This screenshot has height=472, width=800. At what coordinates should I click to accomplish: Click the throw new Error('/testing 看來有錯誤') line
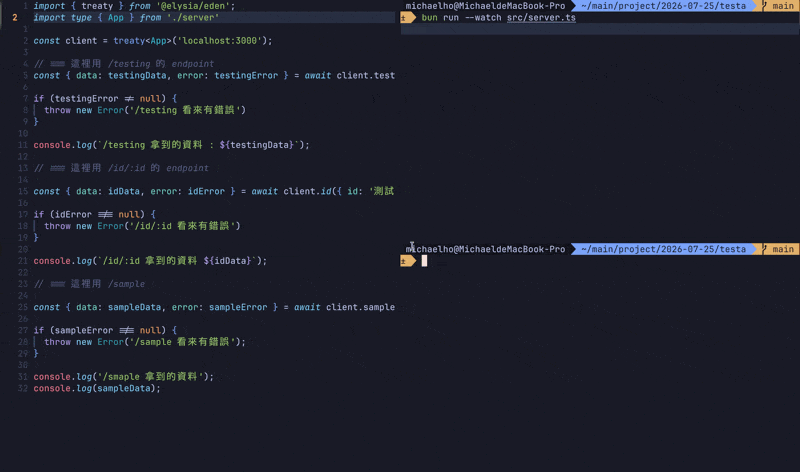click(145, 110)
